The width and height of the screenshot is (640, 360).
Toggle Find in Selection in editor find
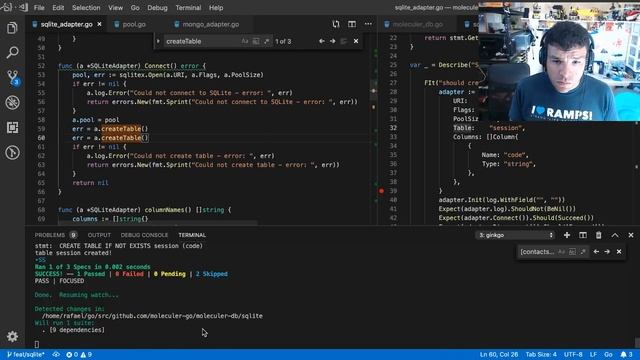[344, 41]
